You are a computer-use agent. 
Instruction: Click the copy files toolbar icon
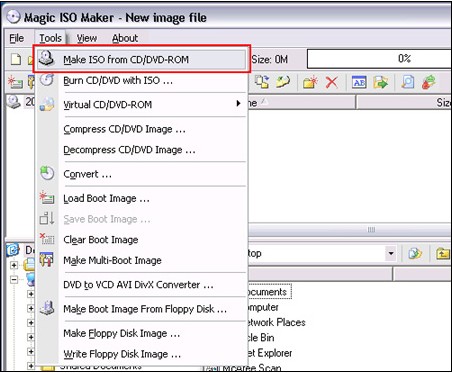(x=262, y=82)
